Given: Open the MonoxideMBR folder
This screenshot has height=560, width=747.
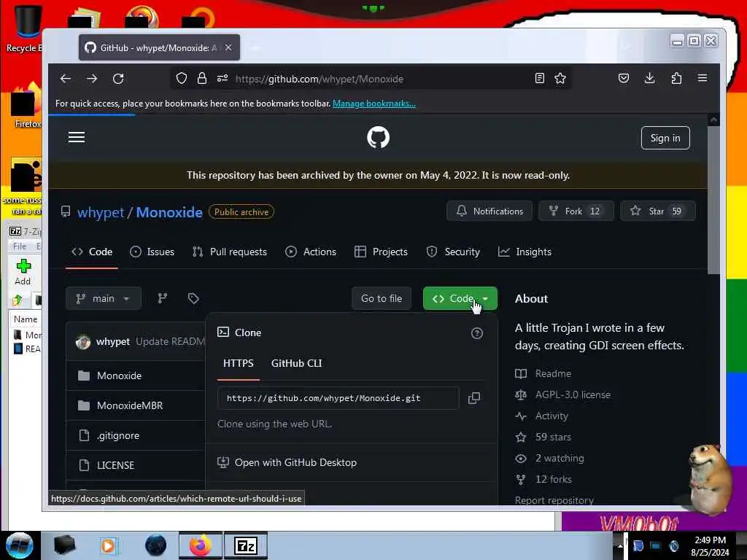Looking at the screenshot, I should (x=130, y=405).
